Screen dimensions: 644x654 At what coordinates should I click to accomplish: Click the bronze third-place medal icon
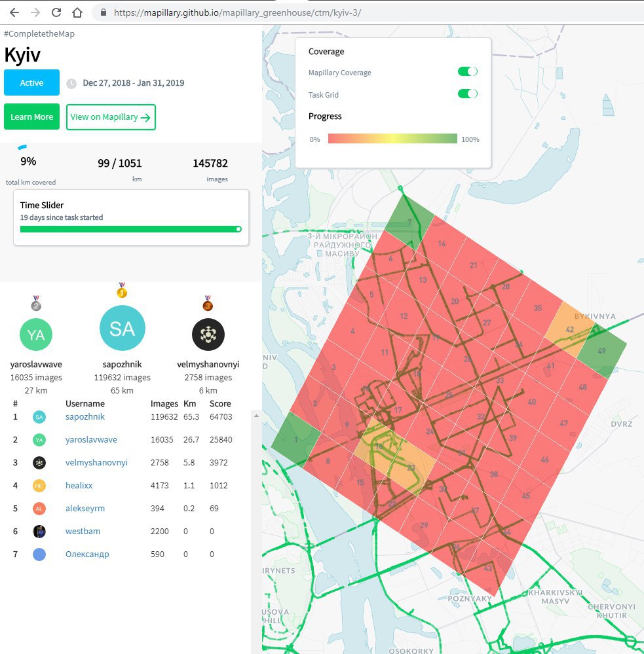208,303
